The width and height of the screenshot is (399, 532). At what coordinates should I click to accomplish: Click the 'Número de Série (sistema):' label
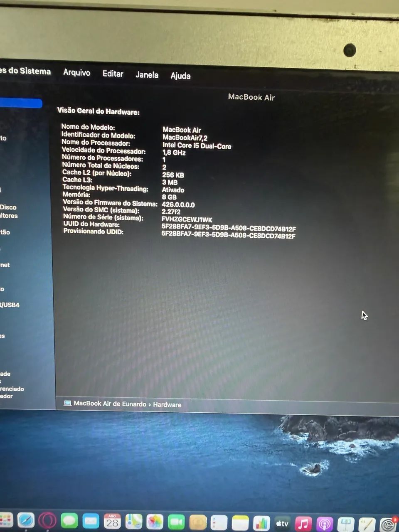tap(103, 217)
